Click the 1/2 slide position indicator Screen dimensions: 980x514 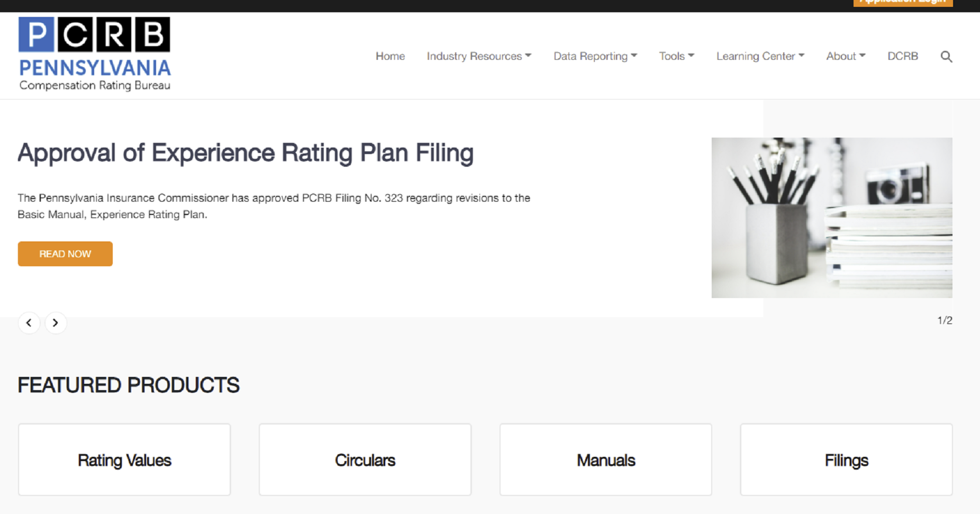tap(944, 320)
